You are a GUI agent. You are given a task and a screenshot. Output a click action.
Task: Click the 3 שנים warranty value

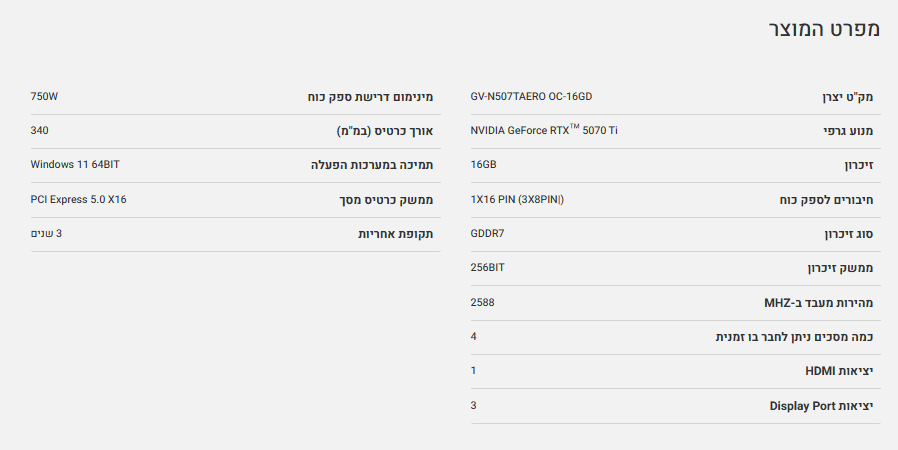pos(46,233)
